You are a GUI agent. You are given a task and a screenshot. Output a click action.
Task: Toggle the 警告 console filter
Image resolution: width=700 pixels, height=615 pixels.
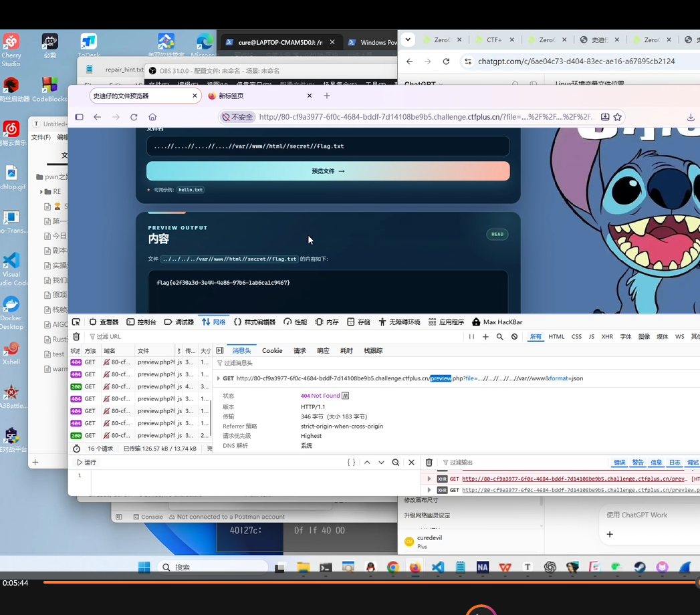[x=638, y=463]
